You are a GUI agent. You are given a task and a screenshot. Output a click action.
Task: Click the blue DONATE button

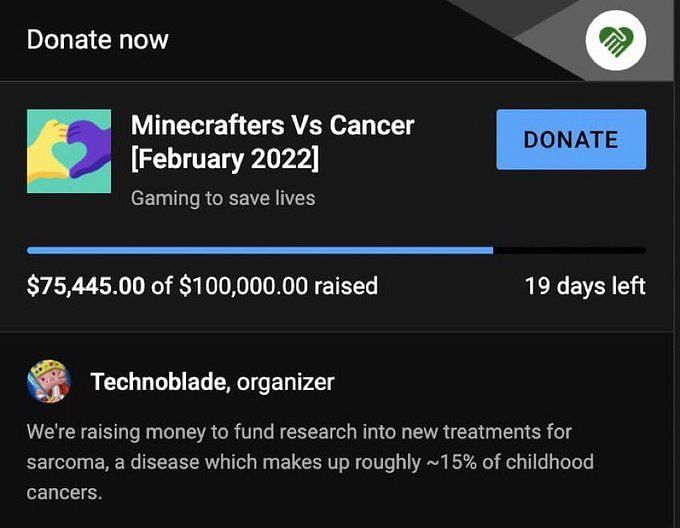click(x=571, y=139)
